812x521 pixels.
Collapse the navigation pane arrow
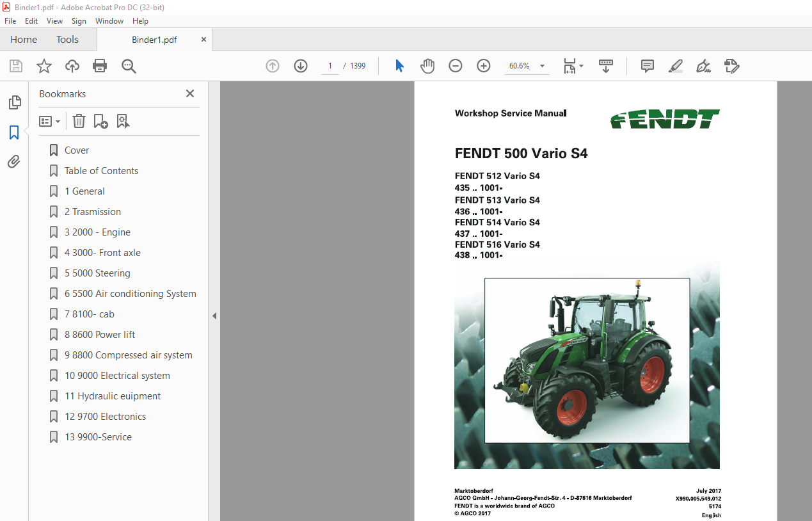214,316
